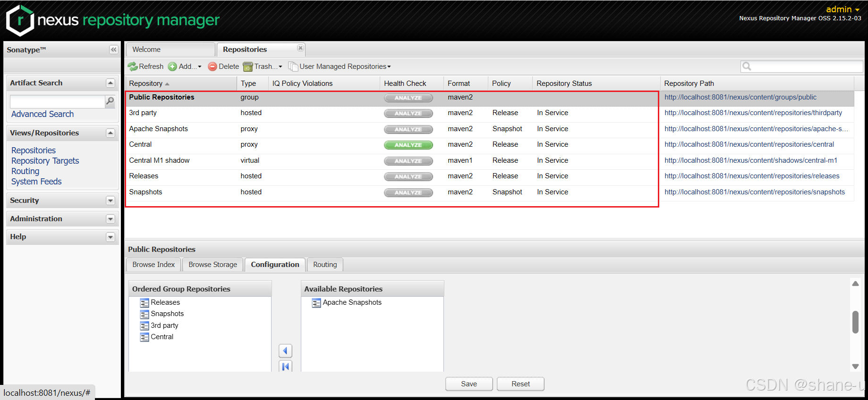Close the Repositories tab with its x icon
The width and height of the screenshot is (868, 400).
(x=300, y=48)
